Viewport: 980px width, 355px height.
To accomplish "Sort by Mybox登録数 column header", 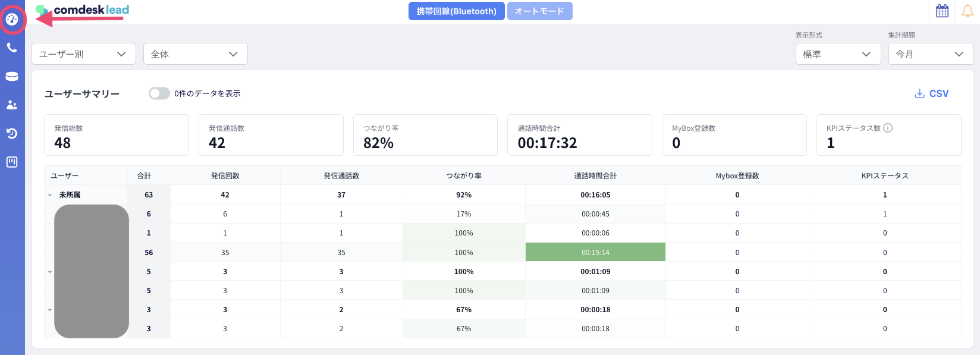I will [737, 176].
